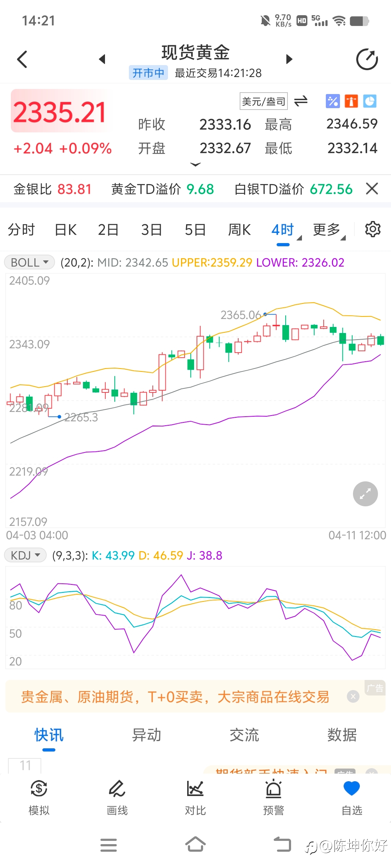Go back with the left arrow
391x868 pixels.
click(22, 59)
